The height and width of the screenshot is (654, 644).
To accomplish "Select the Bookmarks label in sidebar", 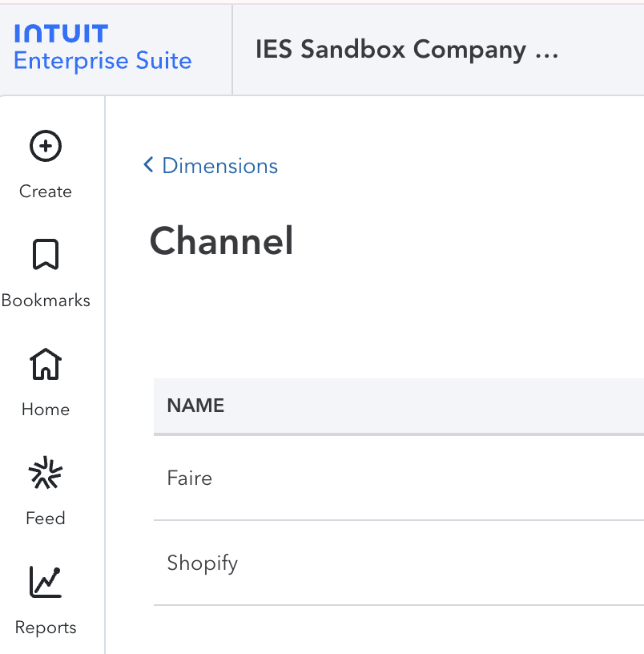I will coord(46,301).
